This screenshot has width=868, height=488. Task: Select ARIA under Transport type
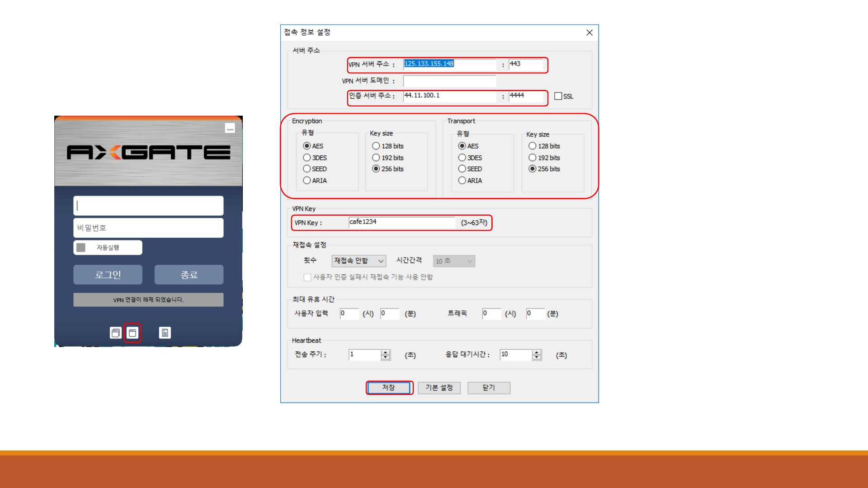tap(462, 181)
